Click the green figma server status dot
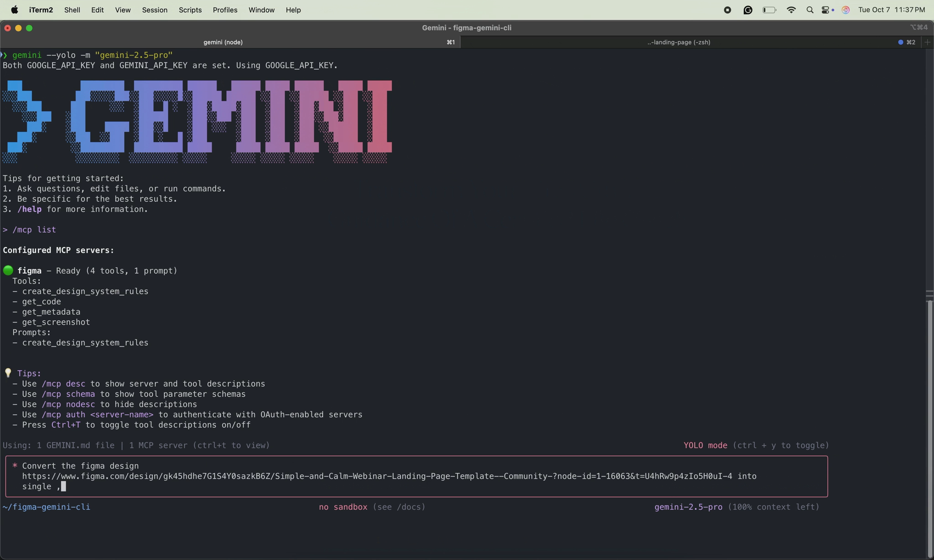Screen dimensions: 934x560 click(8, 270)
